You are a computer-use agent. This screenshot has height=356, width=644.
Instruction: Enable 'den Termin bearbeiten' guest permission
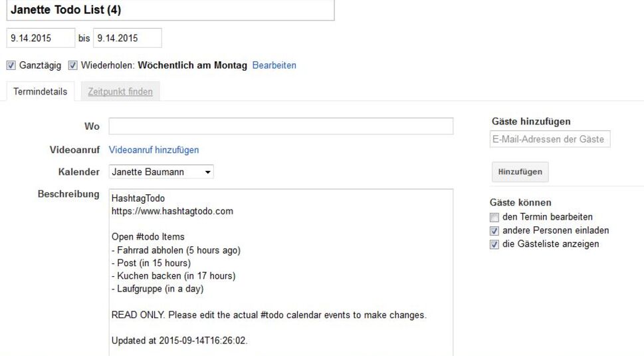(x=494, y=218)
